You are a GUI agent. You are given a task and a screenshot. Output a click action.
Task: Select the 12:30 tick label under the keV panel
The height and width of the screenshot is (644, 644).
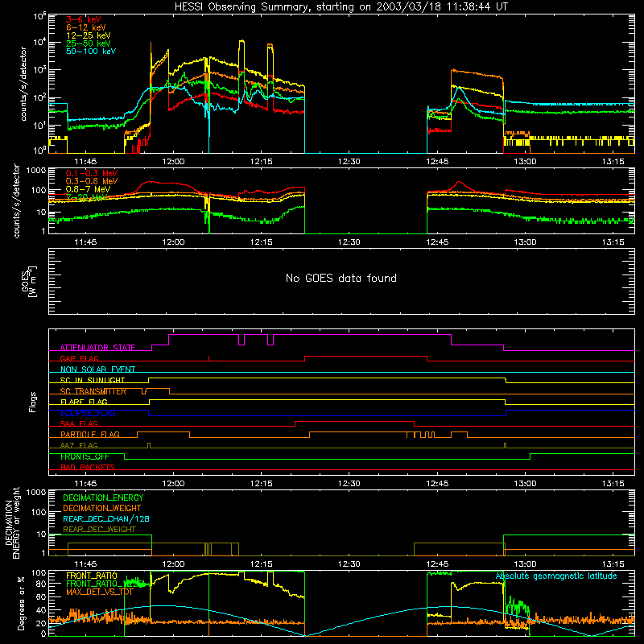[349, 162]
